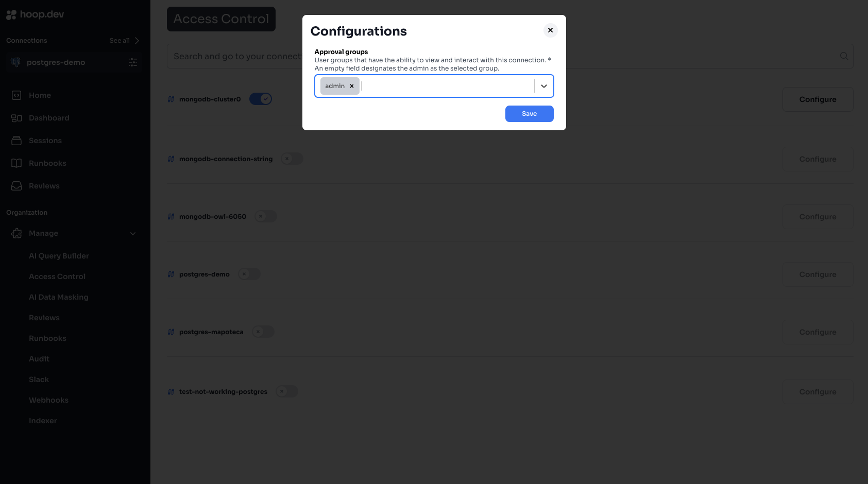Screen dimensions: 868x484
Task: Disable the mongodb-cluster0 toggle
Action: pyautogui.click(x=260, y=98)
